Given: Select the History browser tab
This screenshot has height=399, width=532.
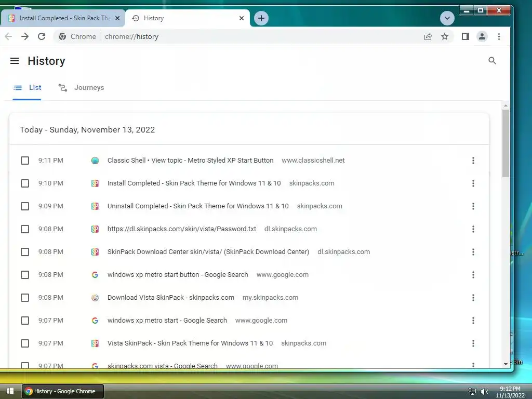Looking at the screenshot, I should 187,18.
